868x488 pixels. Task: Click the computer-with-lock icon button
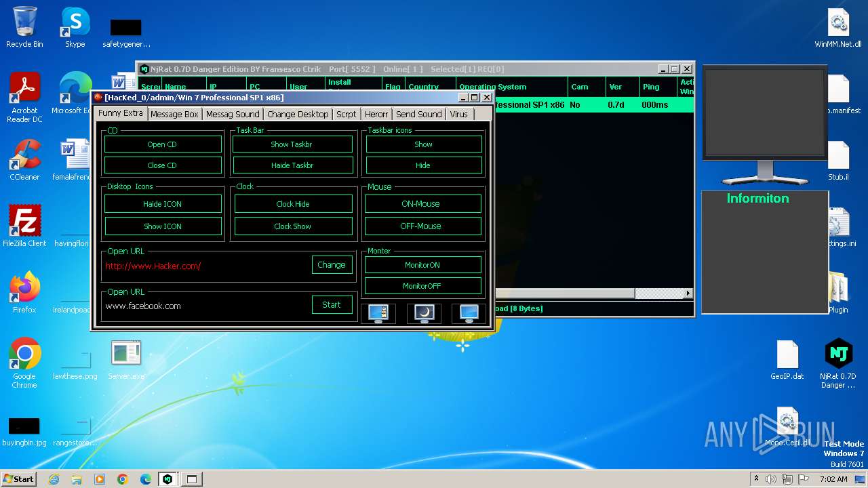[x=378, y=313]
